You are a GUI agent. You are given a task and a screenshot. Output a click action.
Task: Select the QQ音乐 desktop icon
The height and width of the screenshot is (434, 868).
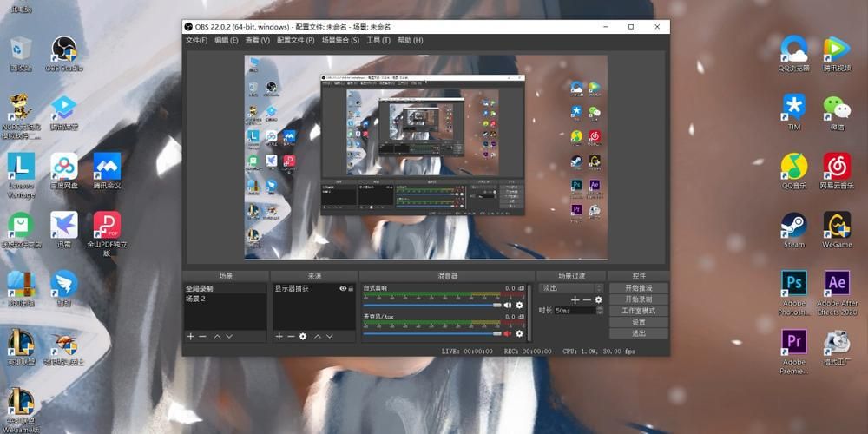[x=794, y=171]
